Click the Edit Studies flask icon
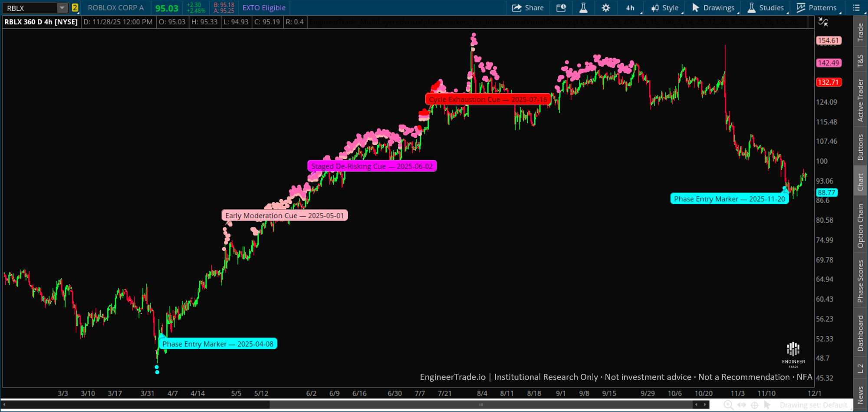The image size is (868, 412). point(583,8)
